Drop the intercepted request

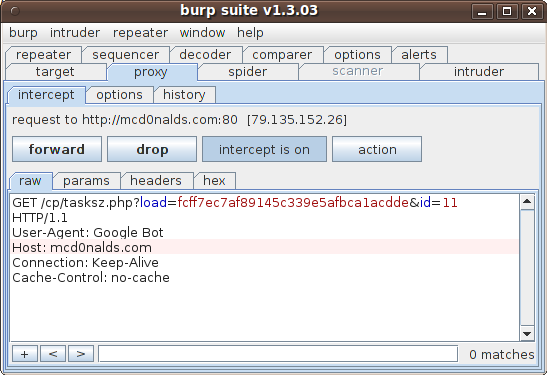(x=152, y=149)
